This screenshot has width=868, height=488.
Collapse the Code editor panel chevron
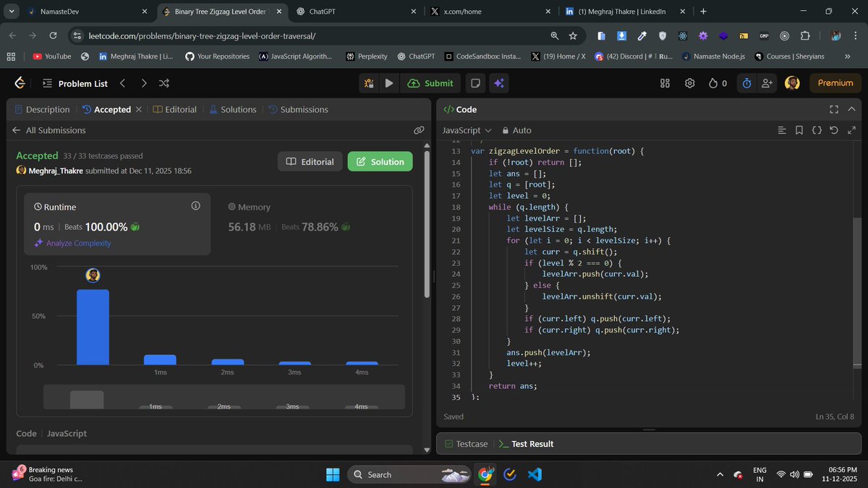(851, 109)
